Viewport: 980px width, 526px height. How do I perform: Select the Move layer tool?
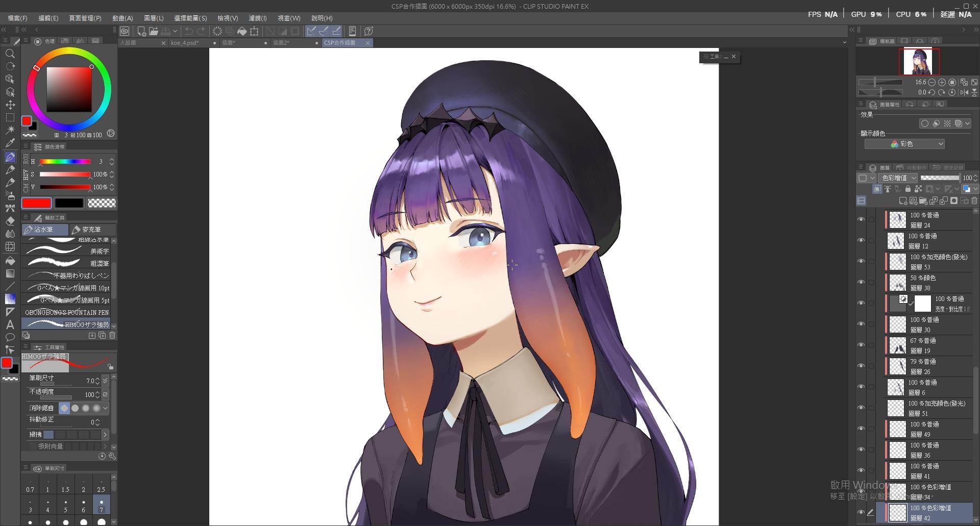click(10, 105)
